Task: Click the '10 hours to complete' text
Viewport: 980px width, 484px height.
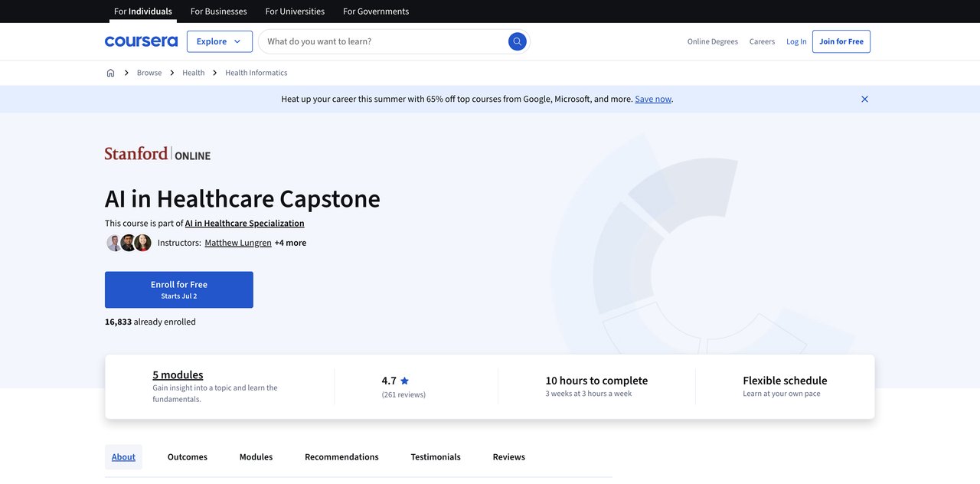Action: 596,381
